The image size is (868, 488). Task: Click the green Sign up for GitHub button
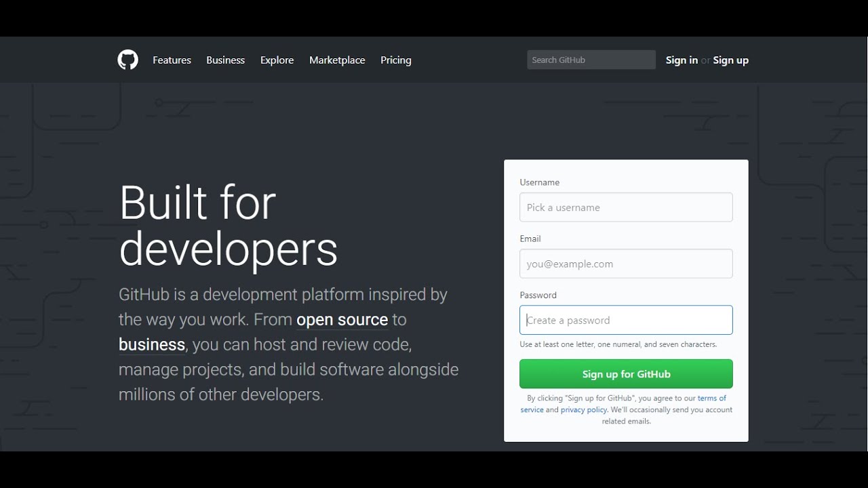[x=626, y=374]
